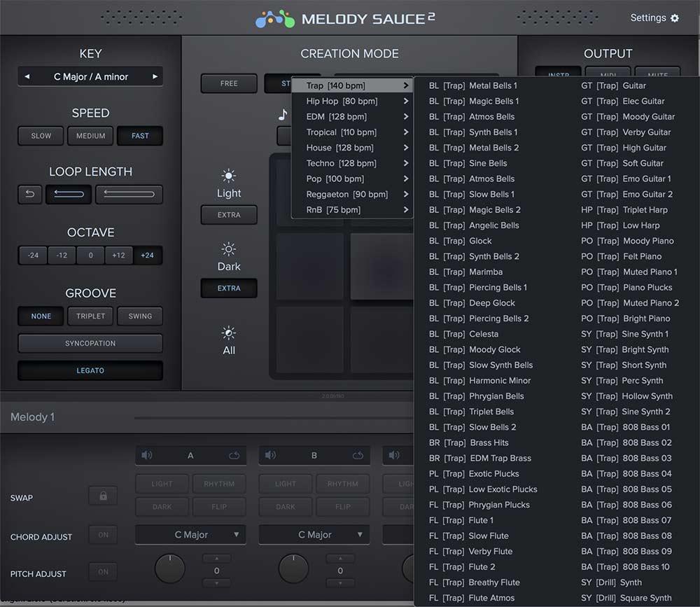Mute melody variation A speaker icon
Viewport: 700px width, 607px height.
click(146, 455)
